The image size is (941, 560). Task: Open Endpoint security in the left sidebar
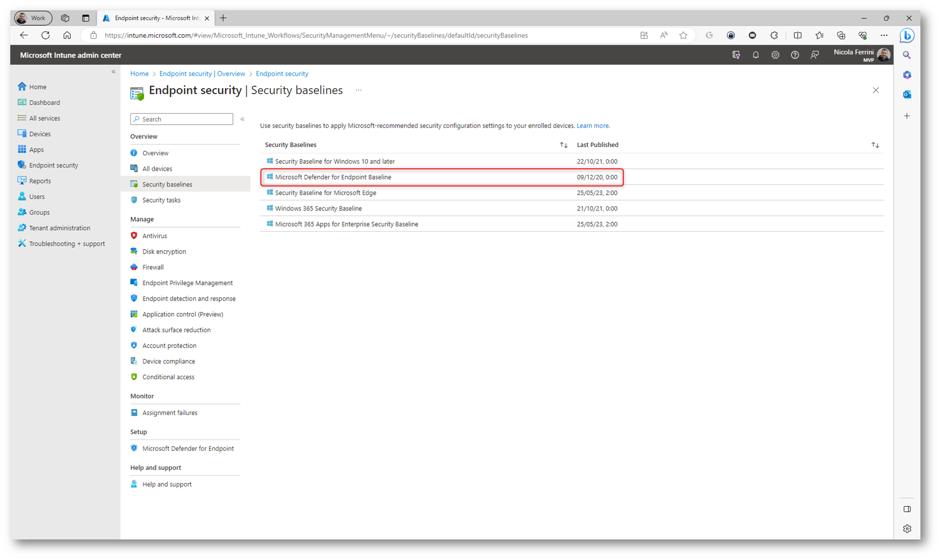53,165
